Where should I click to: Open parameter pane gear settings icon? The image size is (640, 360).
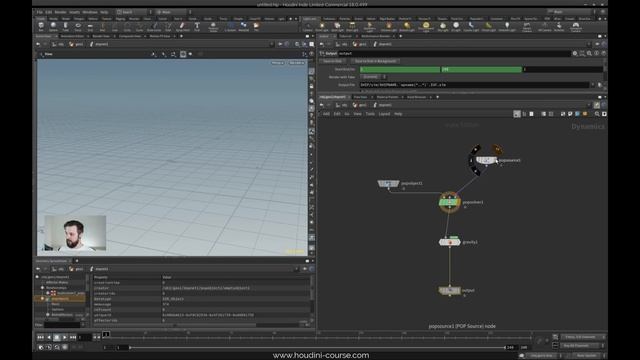coord(575,53)
